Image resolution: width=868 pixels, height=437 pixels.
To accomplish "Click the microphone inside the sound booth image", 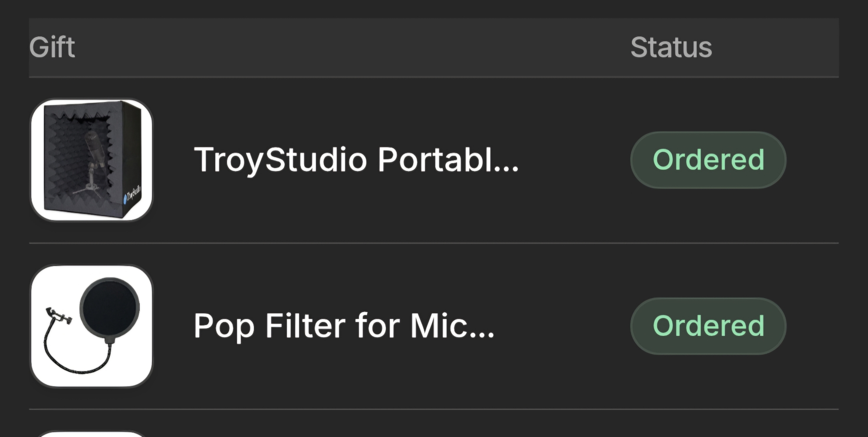I will (x=95, y=145).
